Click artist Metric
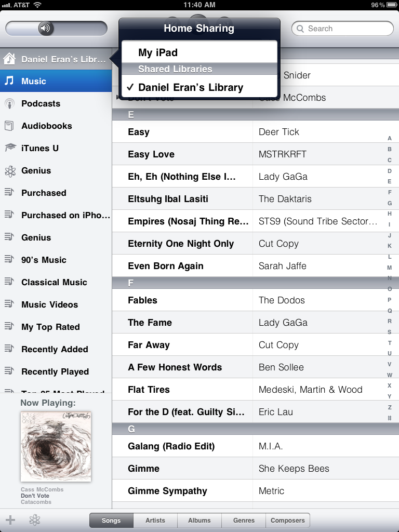Image resolution: width=399 pixels, height=532 pixels. click(x=271, y=490)
